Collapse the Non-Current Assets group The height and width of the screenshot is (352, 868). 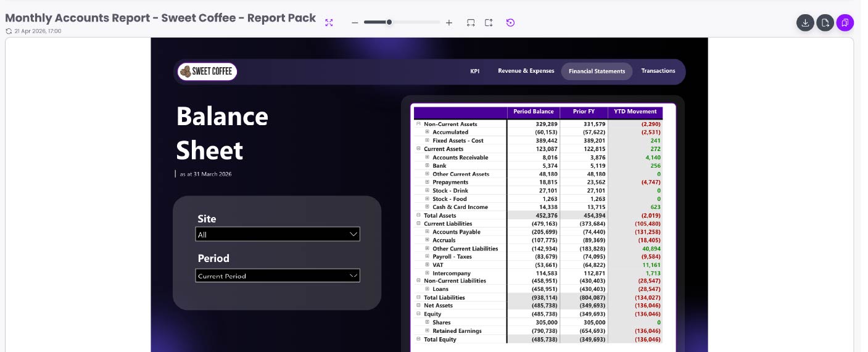[418, 124]
